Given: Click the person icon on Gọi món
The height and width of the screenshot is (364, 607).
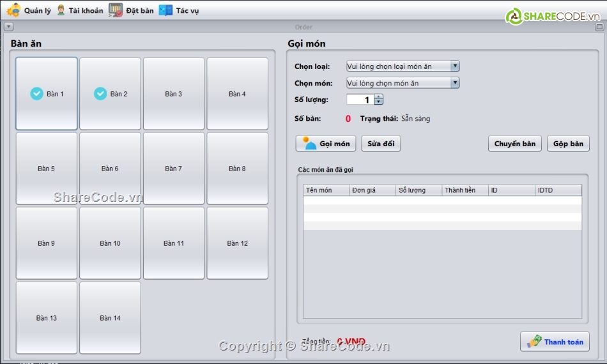Looking at the screenshot, I should pos(310,144).
